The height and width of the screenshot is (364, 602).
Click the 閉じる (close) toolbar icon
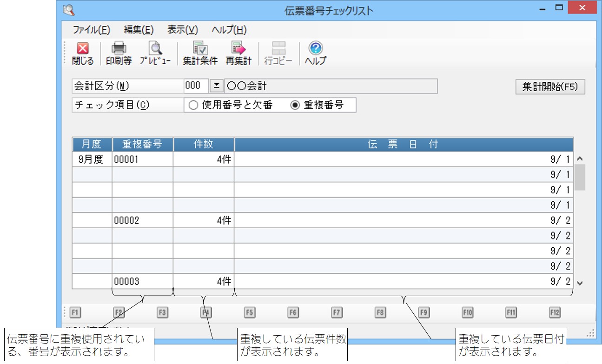point(82,48)
